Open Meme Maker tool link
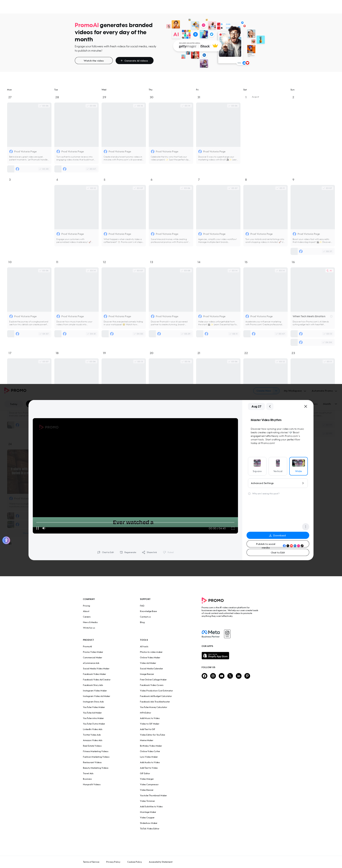342x868 pixels. [146, 740]
